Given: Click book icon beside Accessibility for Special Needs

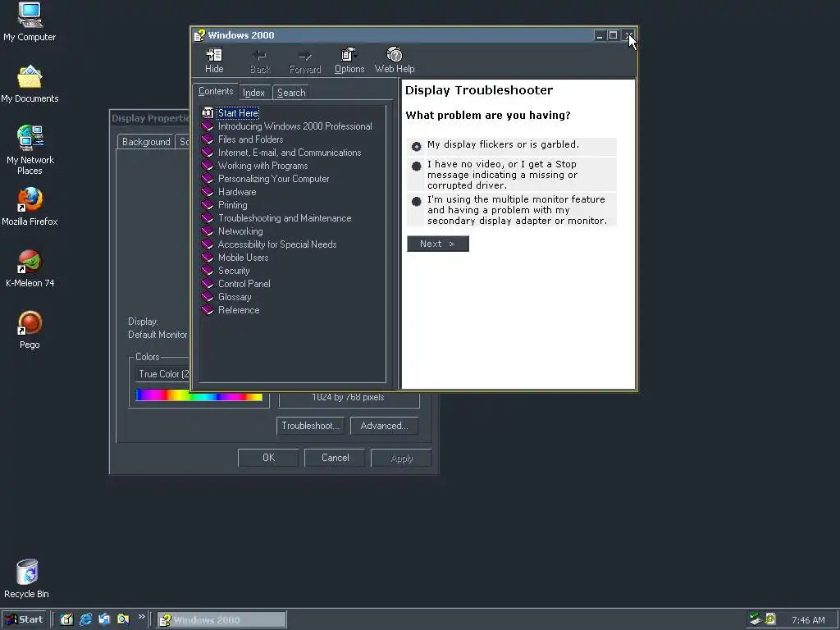Looking at the screenshot, I should tap(208, 244).
